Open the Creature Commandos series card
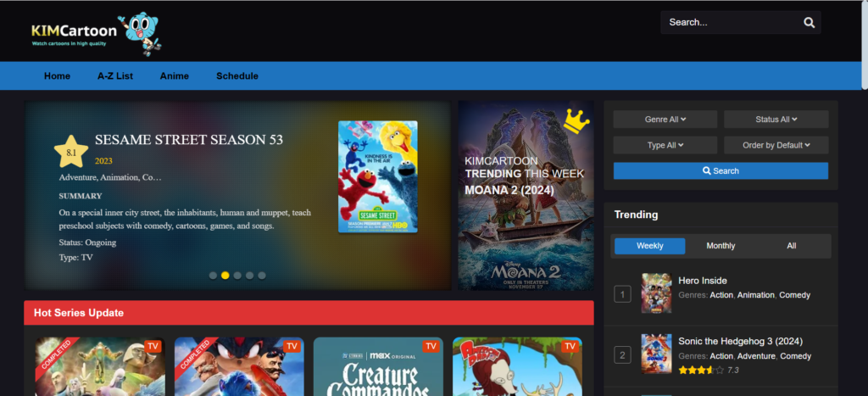Viewport: 868px width, 396px height. (378, 366)
